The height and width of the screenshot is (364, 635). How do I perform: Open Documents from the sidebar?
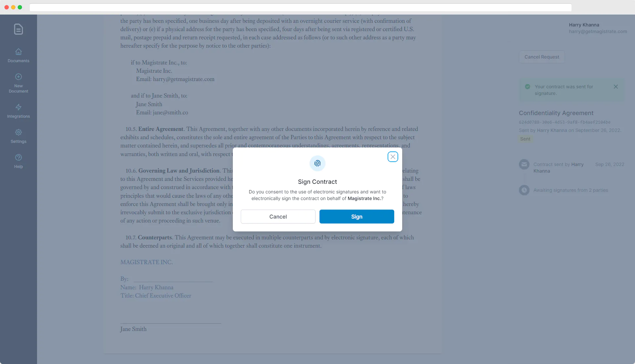pyautogui.click(x=19, y=56)
